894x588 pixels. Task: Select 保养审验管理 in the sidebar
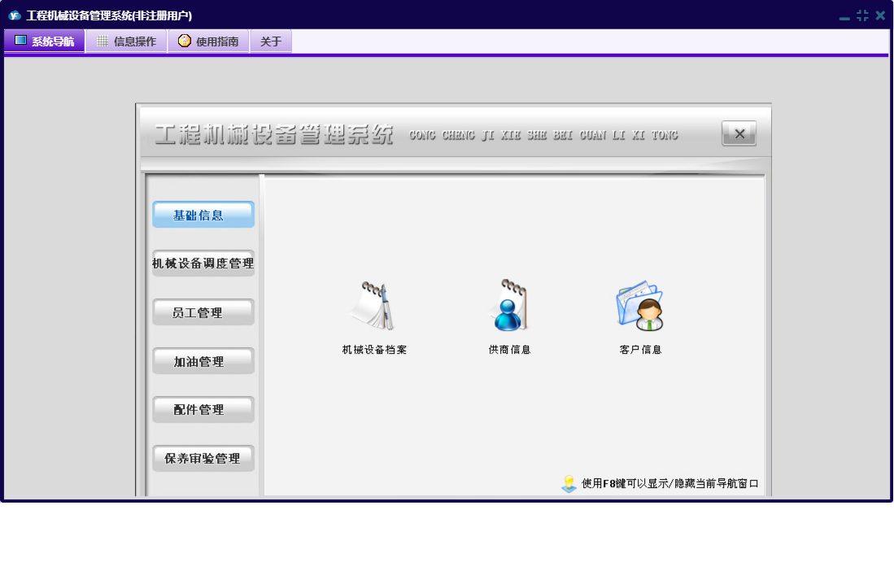[203, 459]
